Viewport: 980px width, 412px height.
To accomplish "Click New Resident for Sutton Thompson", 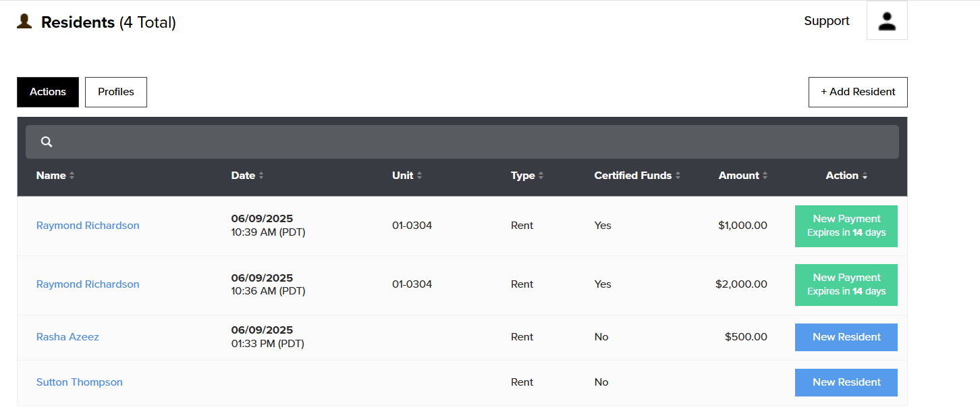I will click(846, 382).
